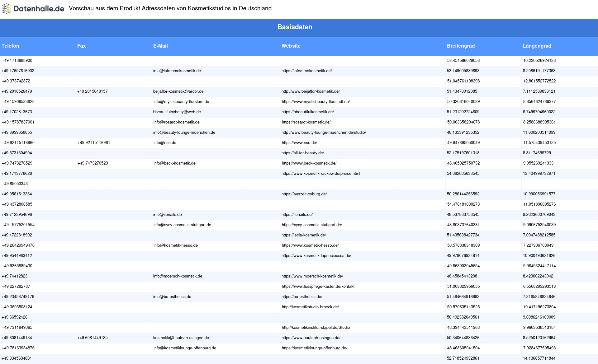The image size is (598, 364).
Task: Click the Datenhalle.de brand name
Action: (x=39, y=9)
